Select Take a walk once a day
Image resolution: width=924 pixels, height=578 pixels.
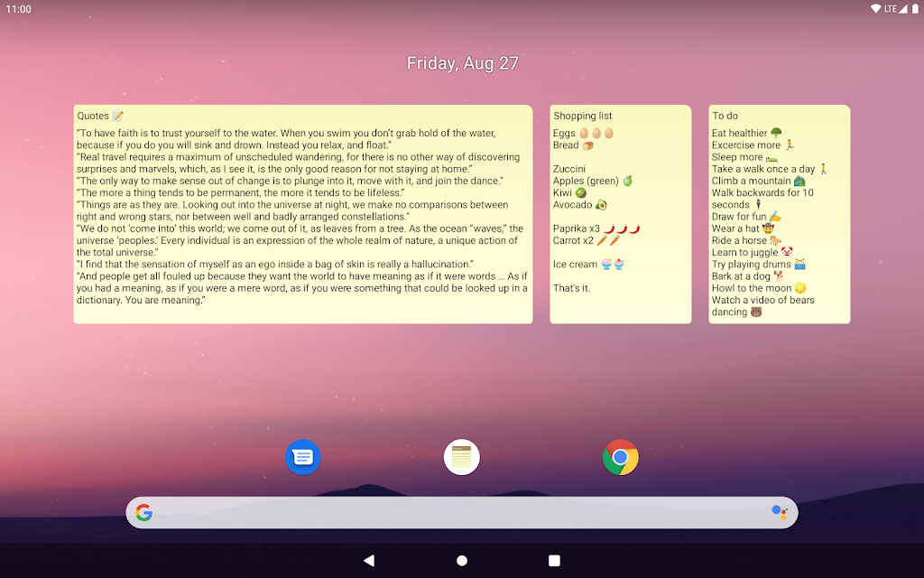pos(770,169)
